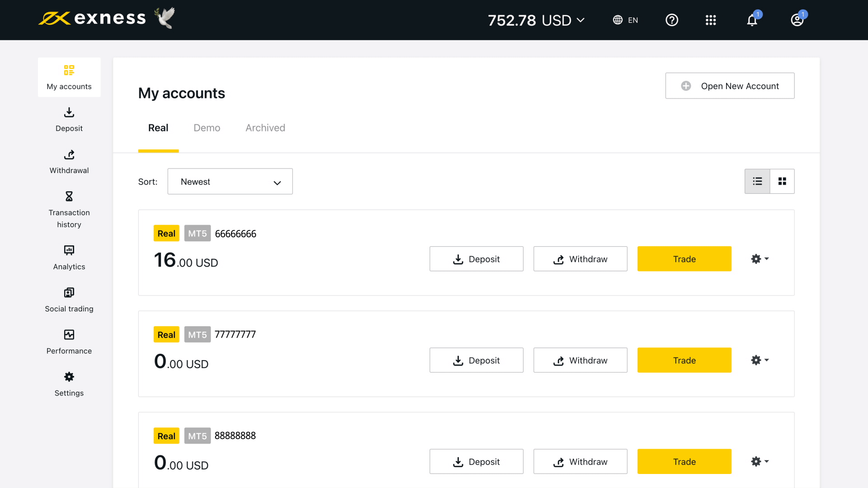Viewport: 868px width, 488px height.
Task: Click account number 77777777
Action: [235, 334]
